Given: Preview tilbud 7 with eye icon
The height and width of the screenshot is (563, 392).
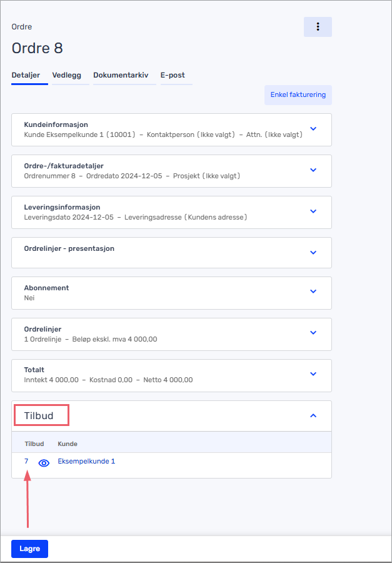Looking at the screenshot, I should click(x=44, y=463).
